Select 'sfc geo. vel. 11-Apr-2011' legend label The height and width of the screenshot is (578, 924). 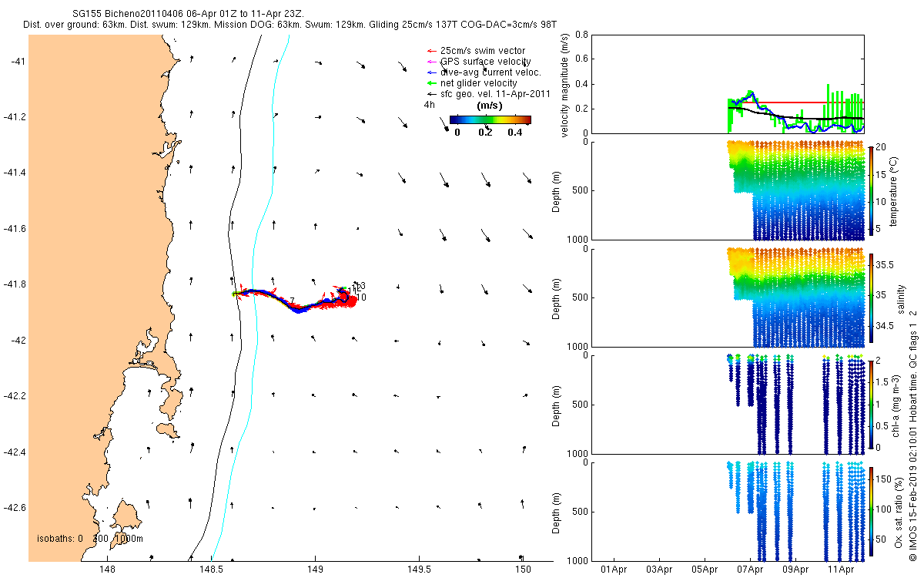[x=495, y=93]
